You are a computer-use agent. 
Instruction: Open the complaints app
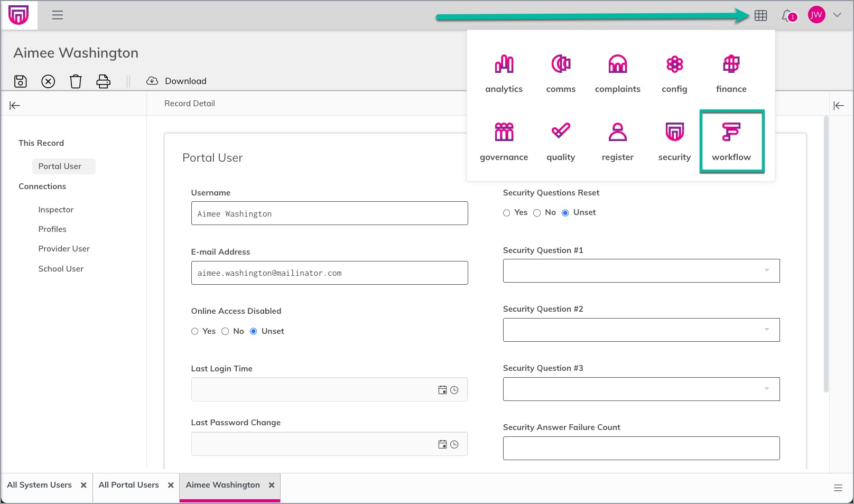point(618,73)
